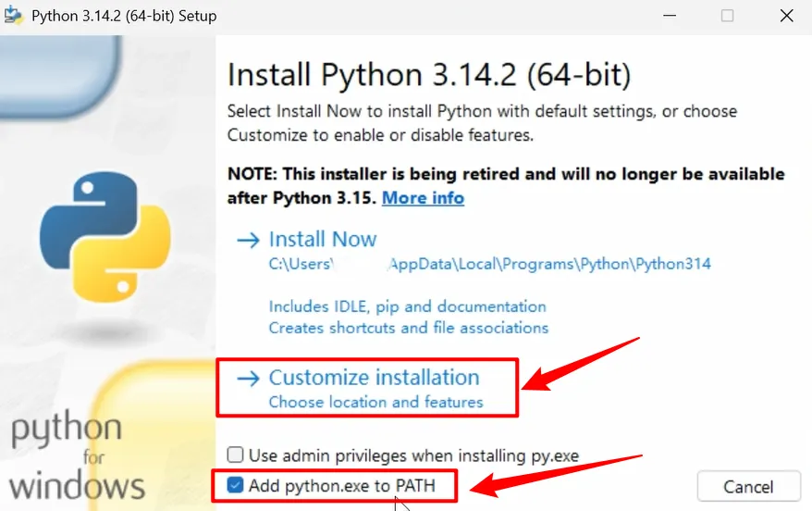The image size is (812, 511).
Task: Close the Python Setup window
Action: (x=787, y=16)
